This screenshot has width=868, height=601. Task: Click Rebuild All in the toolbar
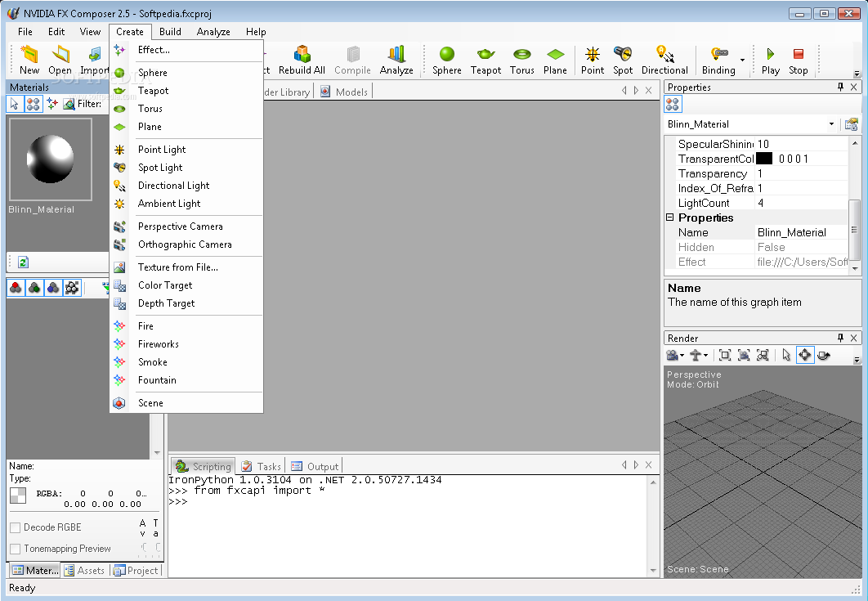click(x=302, y=60)
